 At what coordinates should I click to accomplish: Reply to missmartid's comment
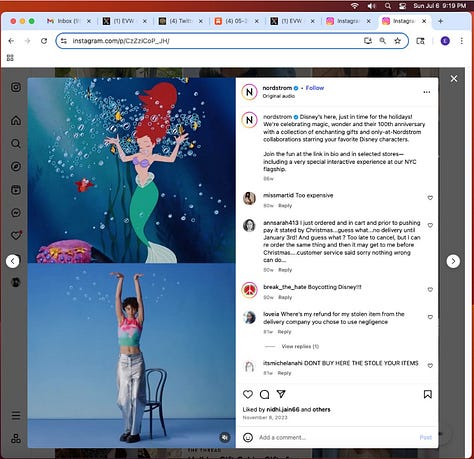pyautogui.click(x=285, y=206)
